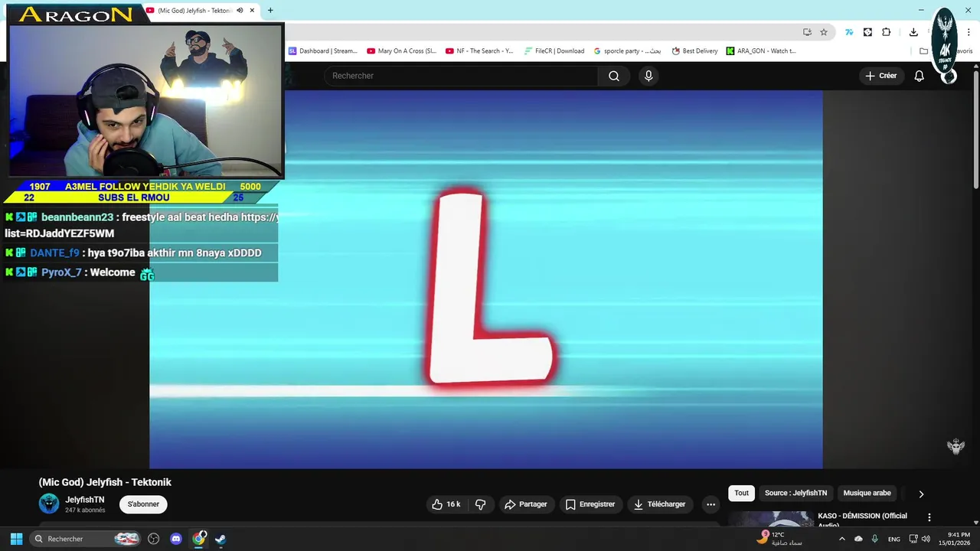Open Mary On A Cross bookmark
Viewport: 980px width, 551px height.
[402, 51]
